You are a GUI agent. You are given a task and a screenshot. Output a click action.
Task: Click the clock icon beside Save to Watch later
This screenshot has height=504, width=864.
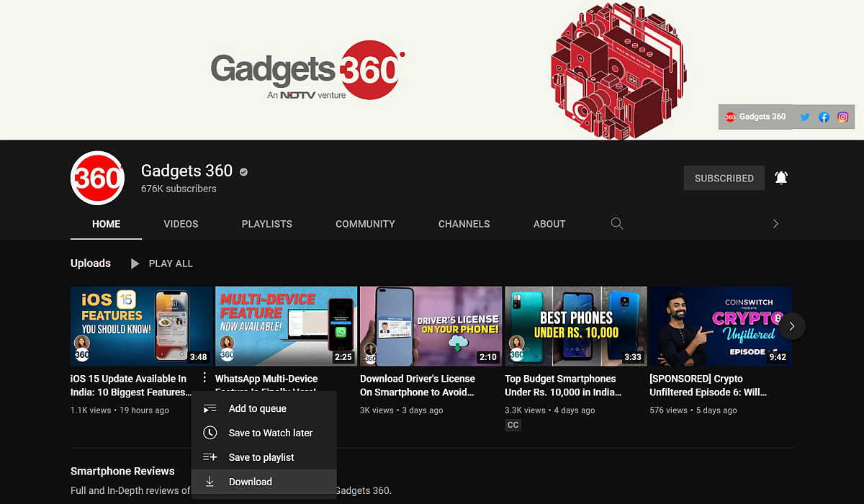210,433
